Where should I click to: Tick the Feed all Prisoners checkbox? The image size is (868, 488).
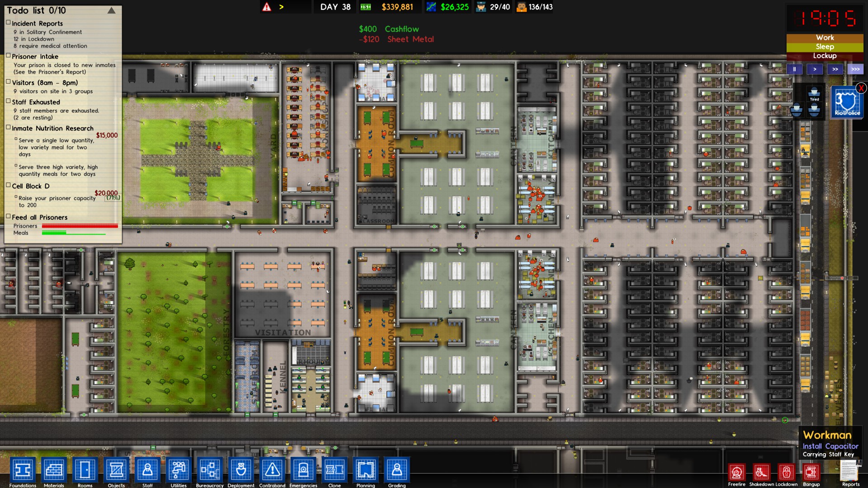[x=8, y=216]
